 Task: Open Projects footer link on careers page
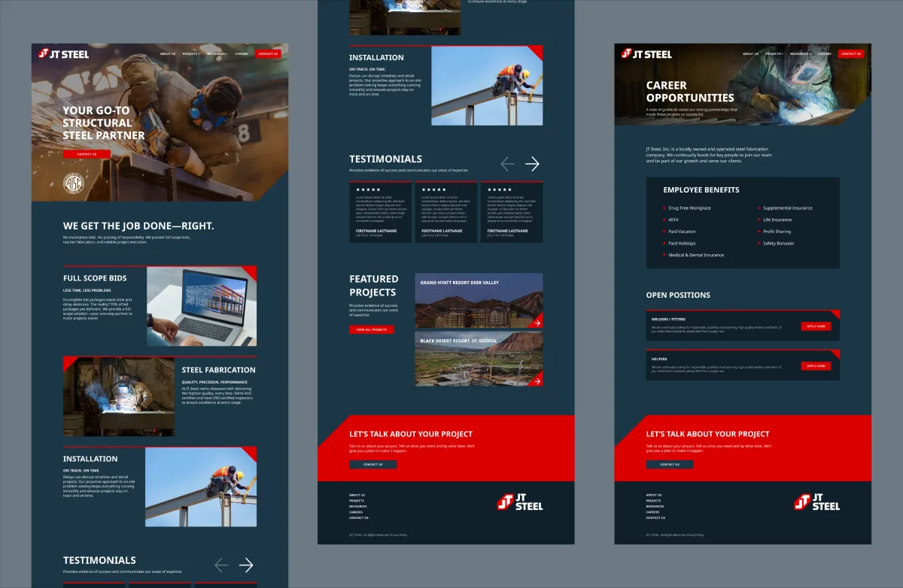click(x=653, y=501)
